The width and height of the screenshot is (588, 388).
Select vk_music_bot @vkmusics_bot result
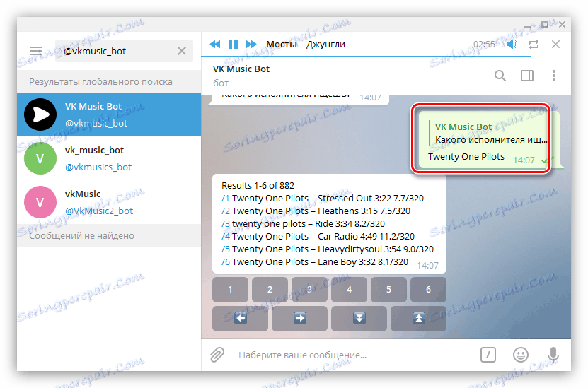(109, 158)
